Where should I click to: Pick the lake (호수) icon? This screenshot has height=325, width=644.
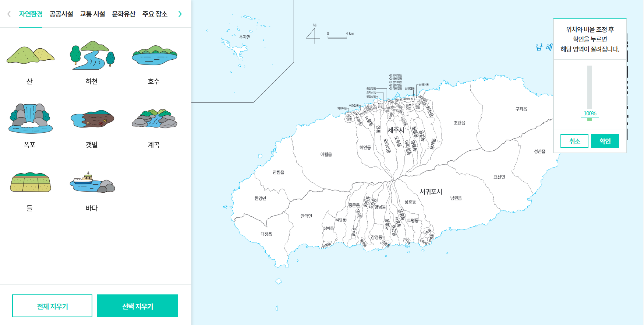[x=154, y=56]
